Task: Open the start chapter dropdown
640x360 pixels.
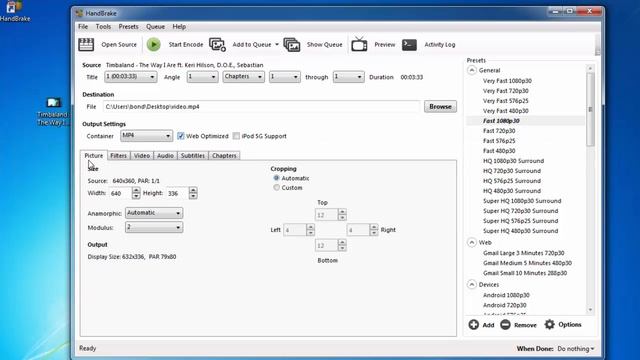Action: coord(285,77)
